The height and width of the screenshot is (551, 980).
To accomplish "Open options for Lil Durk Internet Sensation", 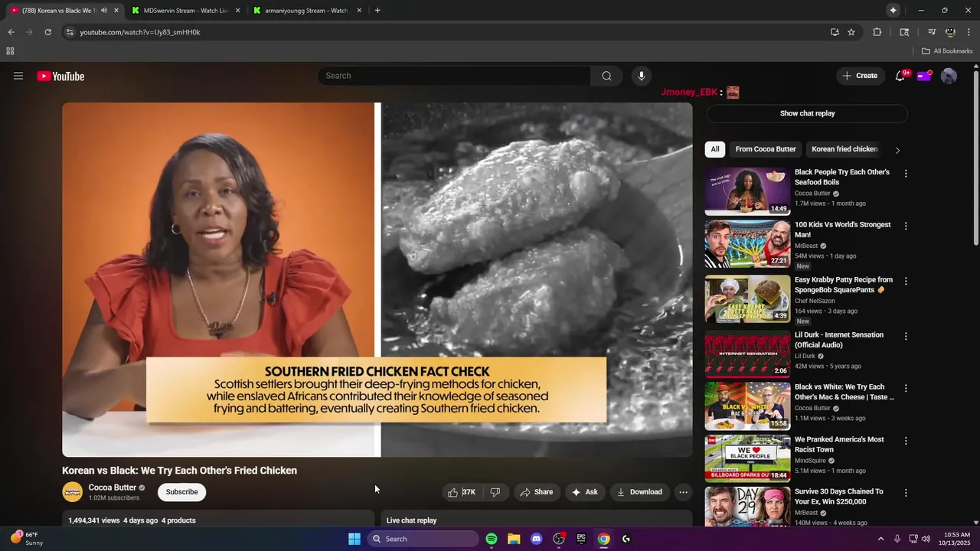I will tap(906, 337).
